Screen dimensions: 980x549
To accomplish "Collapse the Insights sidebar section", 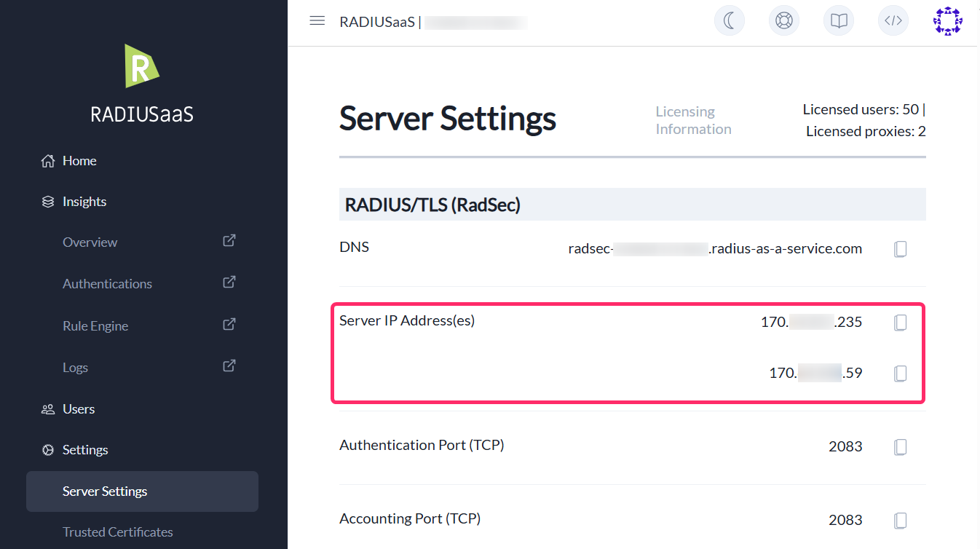I will click(84, 202).
